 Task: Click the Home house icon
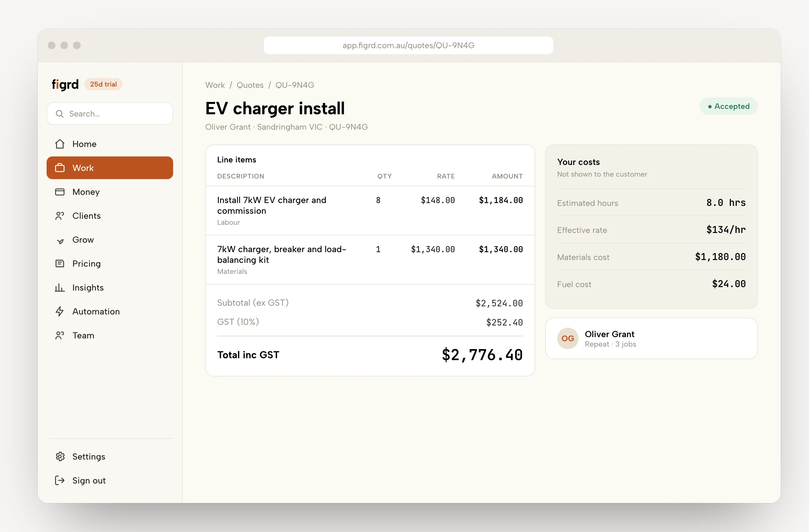pos(60,144)
